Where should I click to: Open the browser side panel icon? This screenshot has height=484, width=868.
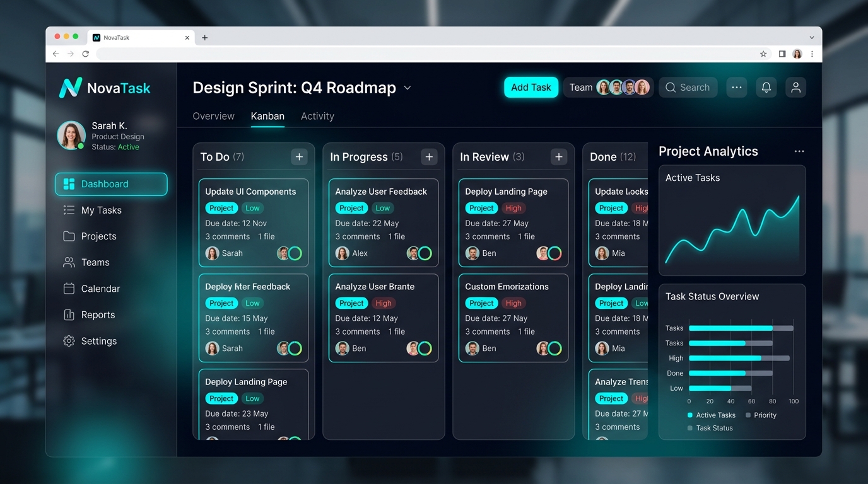[782, 54]
